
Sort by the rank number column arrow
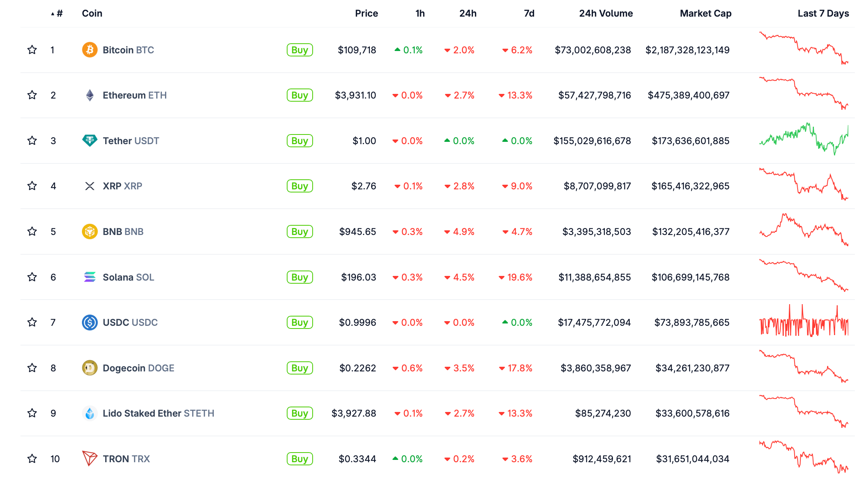pyautogui.click(x=57, y=14)
